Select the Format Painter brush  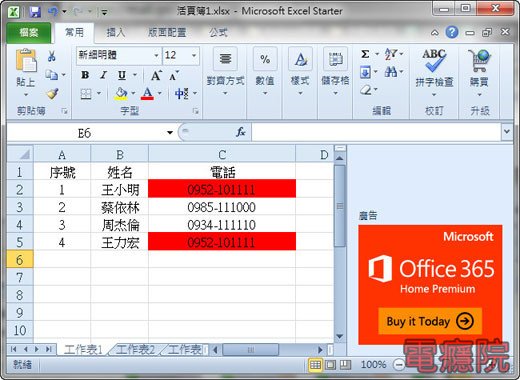[52, 94]
